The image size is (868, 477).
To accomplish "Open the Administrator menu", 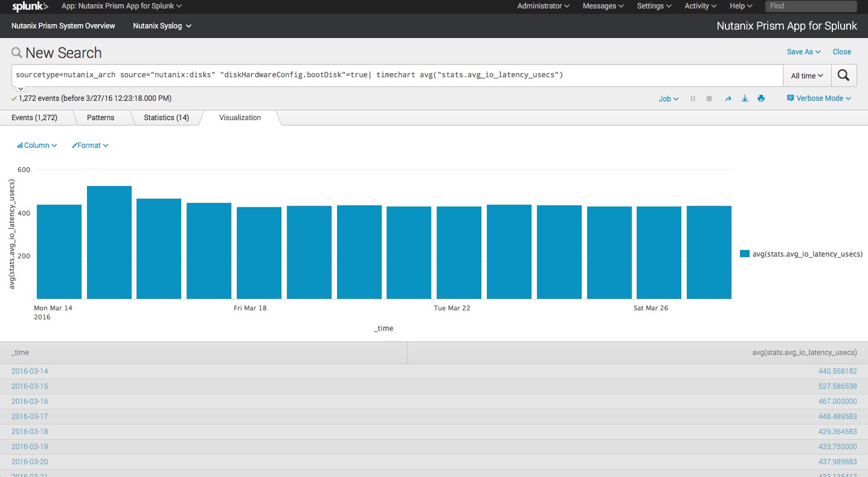I will coord(543,6).
